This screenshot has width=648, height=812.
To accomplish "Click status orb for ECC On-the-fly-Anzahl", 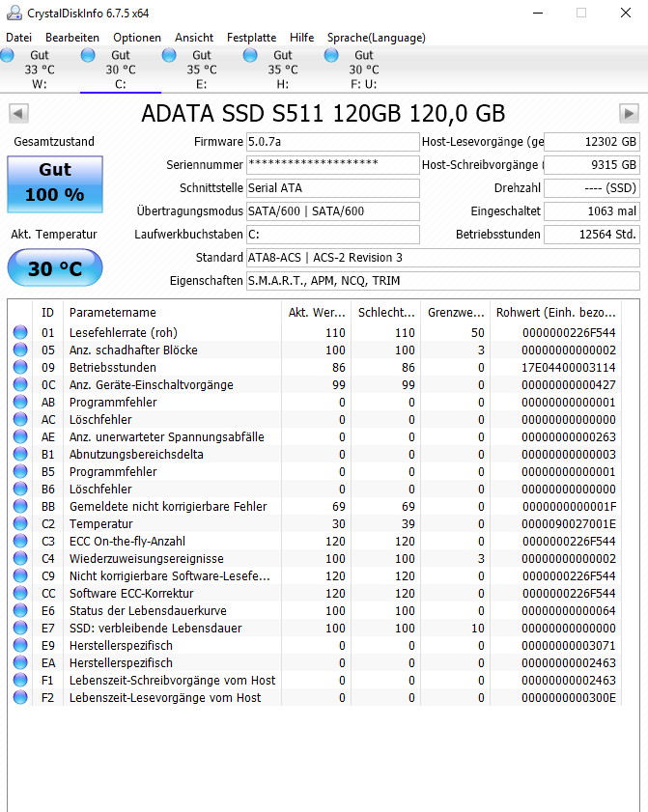I will [x=20, y=541].
